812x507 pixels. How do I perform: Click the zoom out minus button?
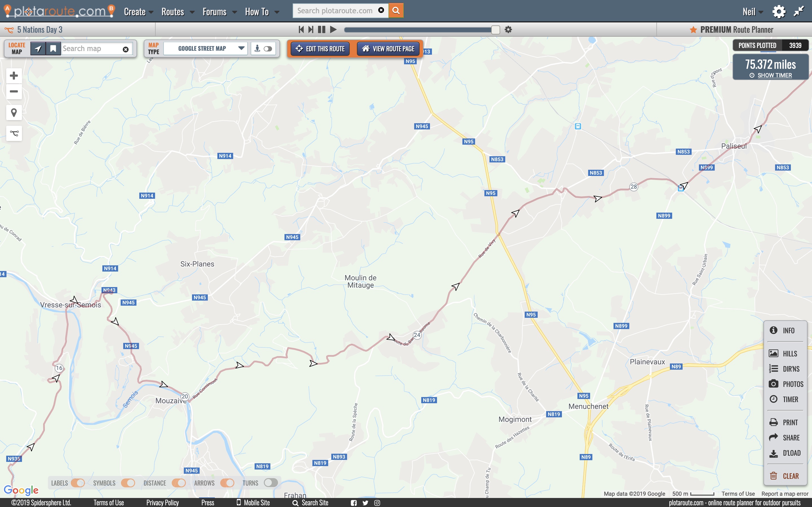point(14,92)
